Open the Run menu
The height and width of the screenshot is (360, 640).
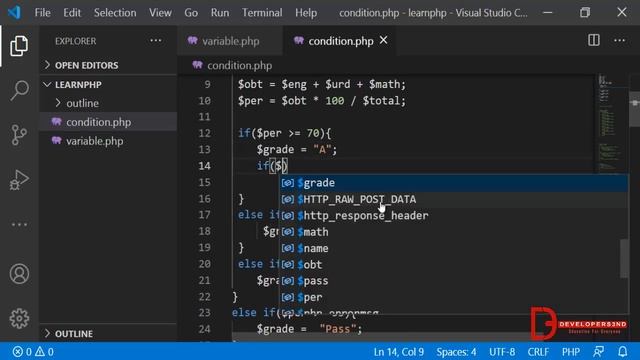click(x=220, y=13)
